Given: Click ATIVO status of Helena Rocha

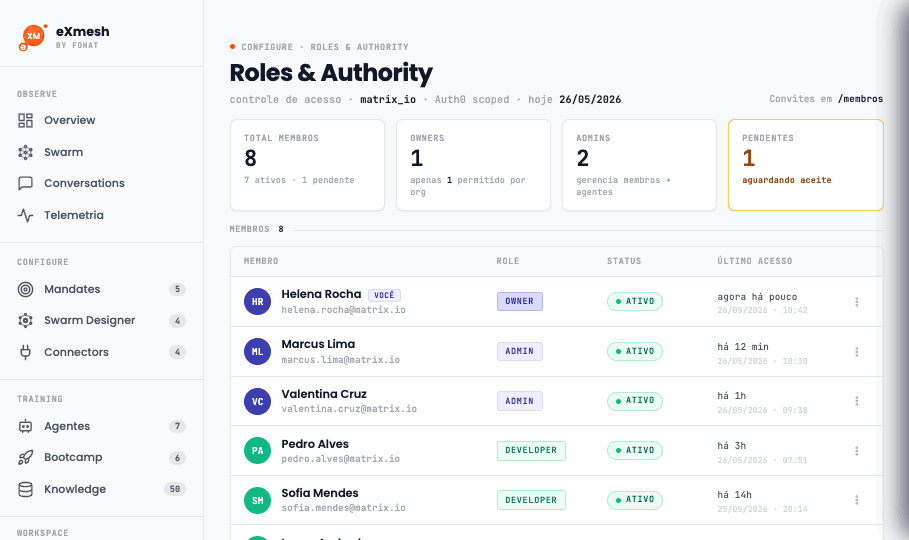Looking at the screenshot, I should 635,302.
